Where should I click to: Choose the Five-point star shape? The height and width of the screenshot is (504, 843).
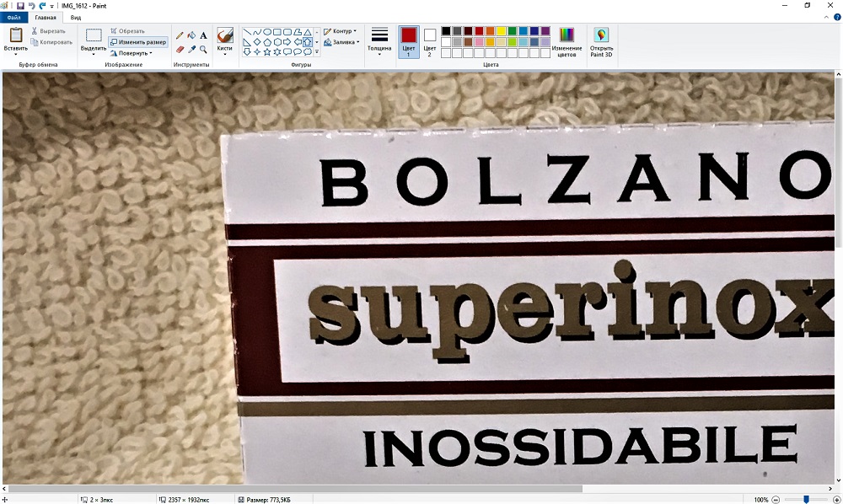click(x=267, y=52)
